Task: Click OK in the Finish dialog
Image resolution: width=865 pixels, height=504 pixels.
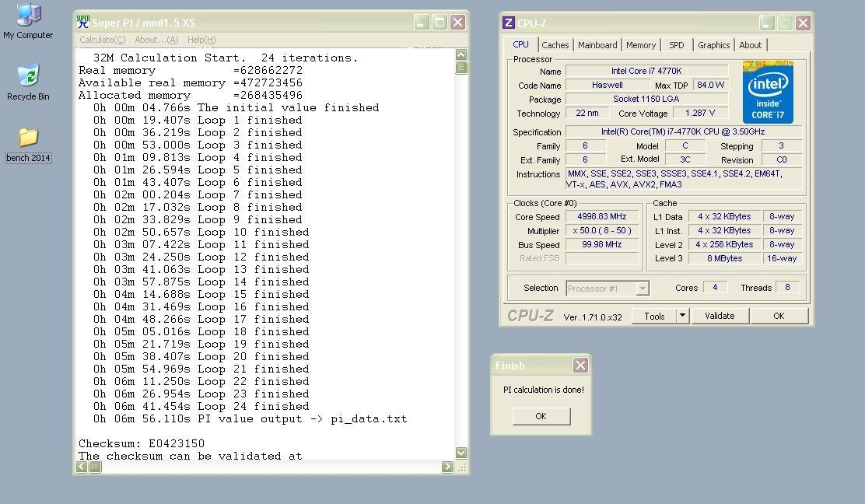Action: (x=541, y=416)
